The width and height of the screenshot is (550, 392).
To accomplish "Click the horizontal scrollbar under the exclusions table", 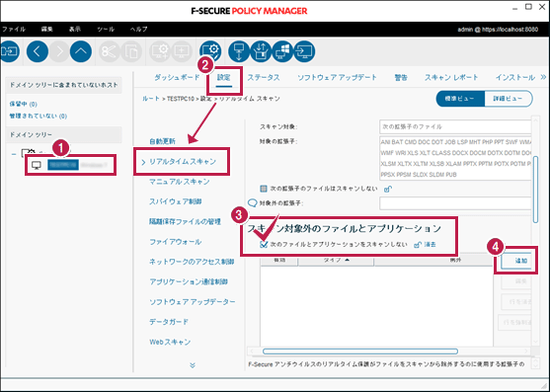I will (360, 352).
